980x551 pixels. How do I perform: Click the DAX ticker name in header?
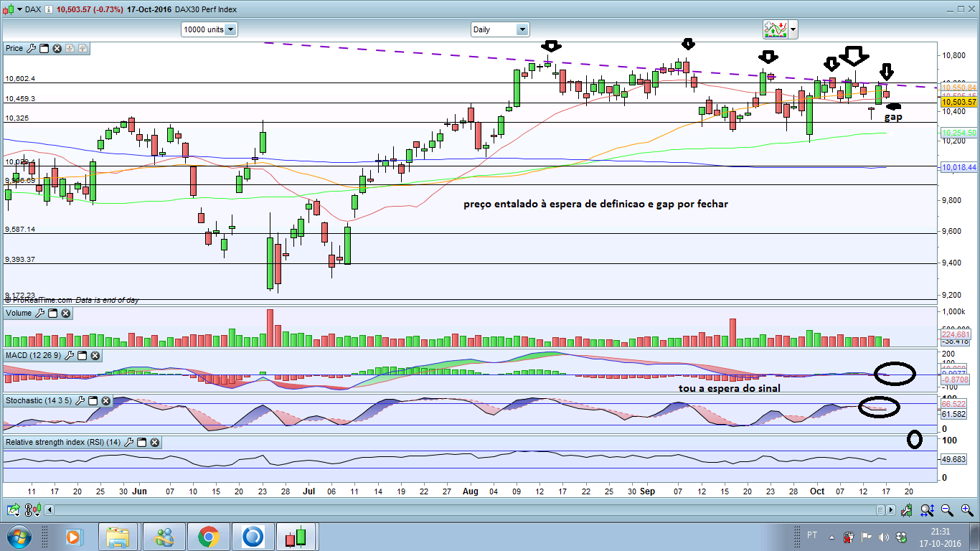tap(32, 9)
